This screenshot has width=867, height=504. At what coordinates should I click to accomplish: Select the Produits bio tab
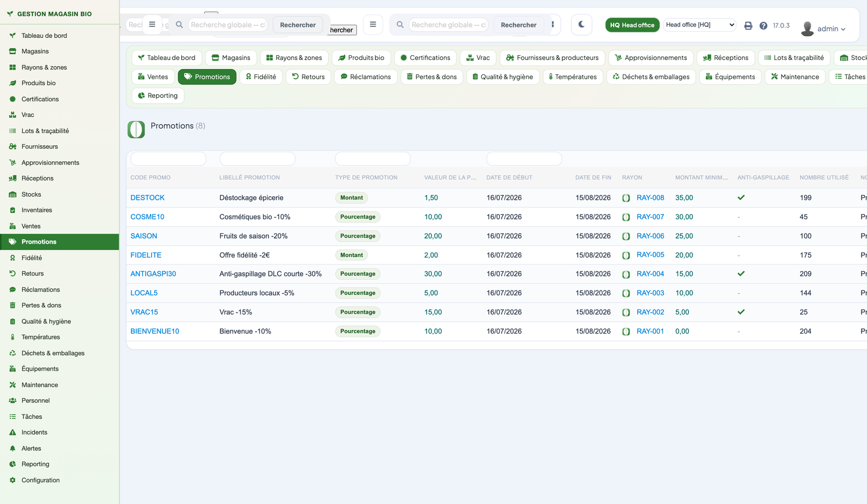(361, 58)
